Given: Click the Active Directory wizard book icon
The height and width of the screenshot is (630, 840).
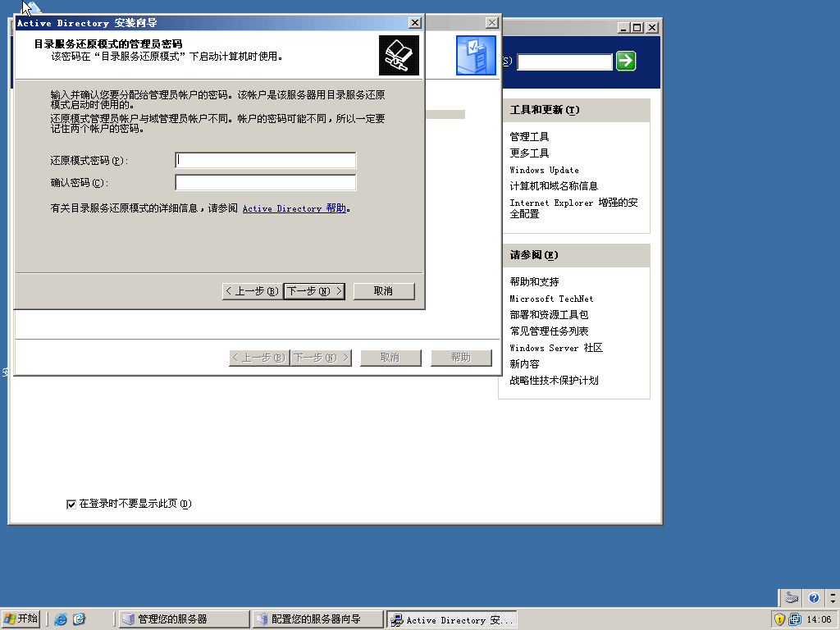Looking at the screenshot, I should [x=399, y=56].
